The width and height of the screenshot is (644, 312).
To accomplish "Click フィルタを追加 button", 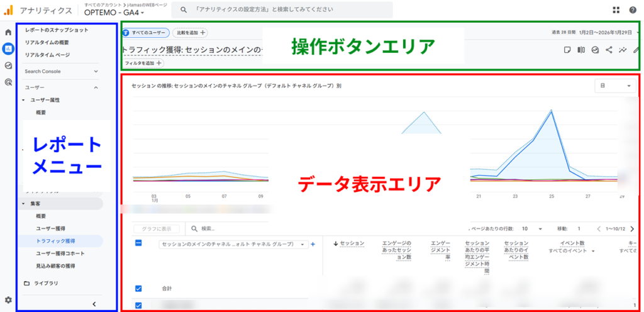I will [143, 64].
